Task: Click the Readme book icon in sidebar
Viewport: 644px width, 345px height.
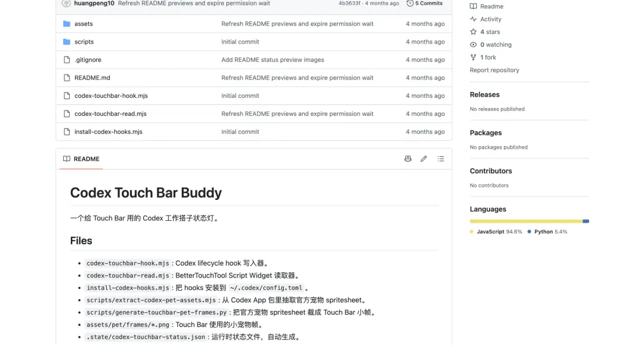Action: (x=473, y=7)
